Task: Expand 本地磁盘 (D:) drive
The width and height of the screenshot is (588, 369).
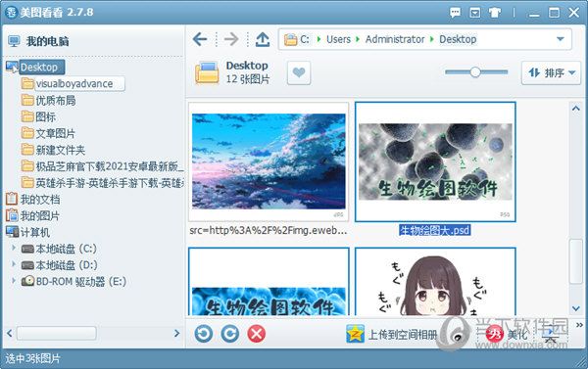Action: coord(14,264)
